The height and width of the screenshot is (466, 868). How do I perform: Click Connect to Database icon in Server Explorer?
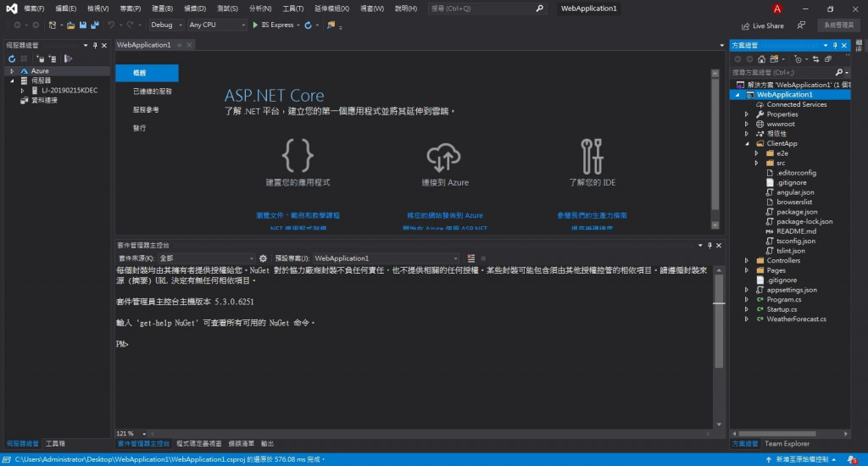[40, 58]
